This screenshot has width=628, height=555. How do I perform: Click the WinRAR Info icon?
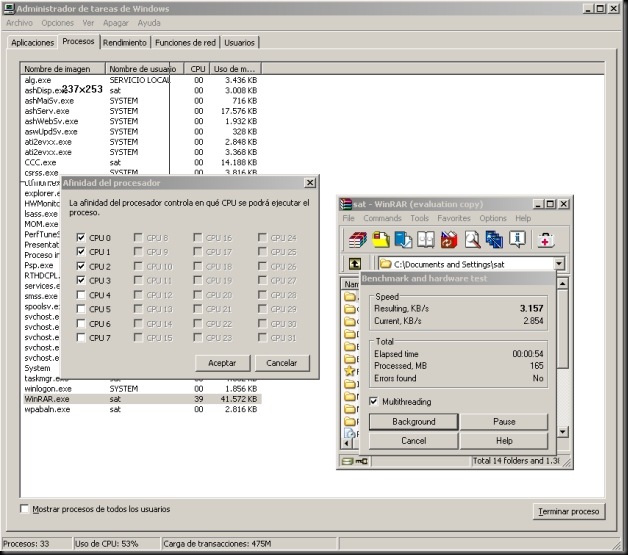click(517, 239)
